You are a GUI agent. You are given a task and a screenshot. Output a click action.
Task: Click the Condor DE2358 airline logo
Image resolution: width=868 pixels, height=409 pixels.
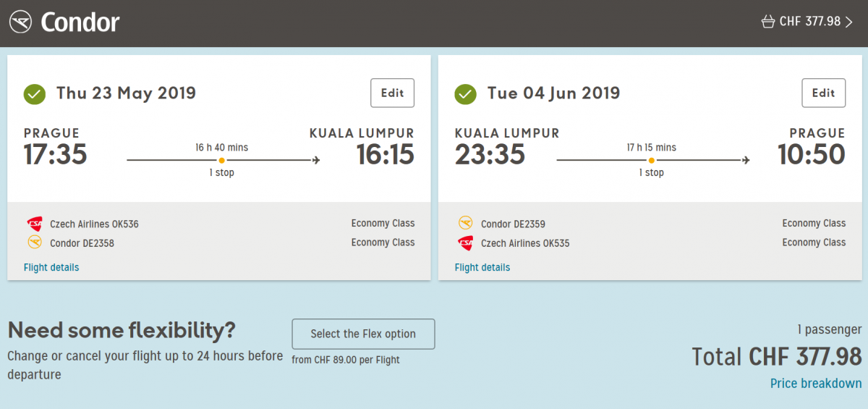pyautogui.click(x=35, y=243)
